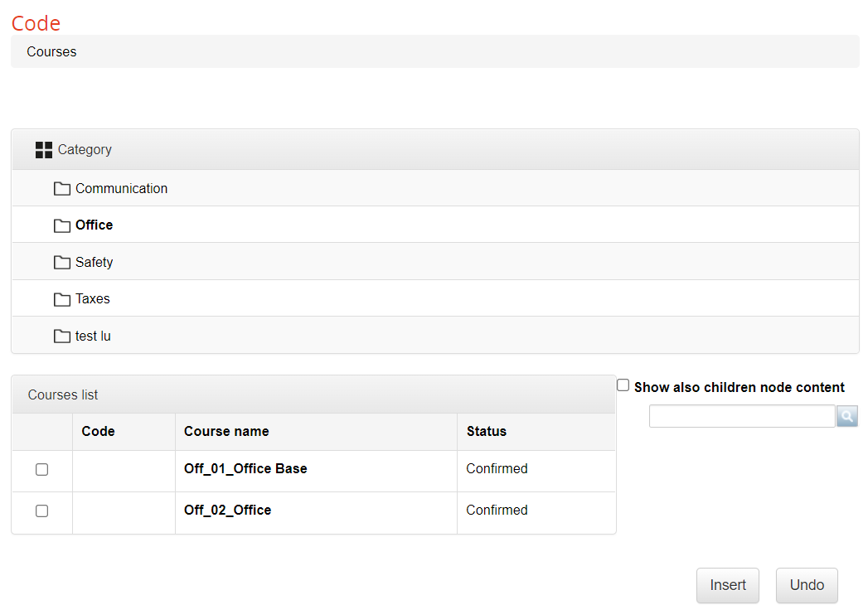Select the Off_02_Office course checkbox
This screenshot has width=868, height=605.
pos(42,511)
